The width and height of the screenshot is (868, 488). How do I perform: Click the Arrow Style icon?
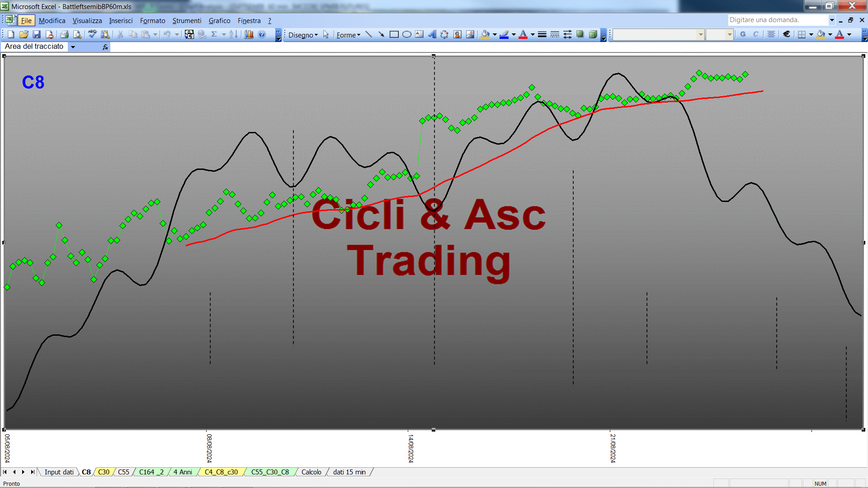click(x=567, y=35)
